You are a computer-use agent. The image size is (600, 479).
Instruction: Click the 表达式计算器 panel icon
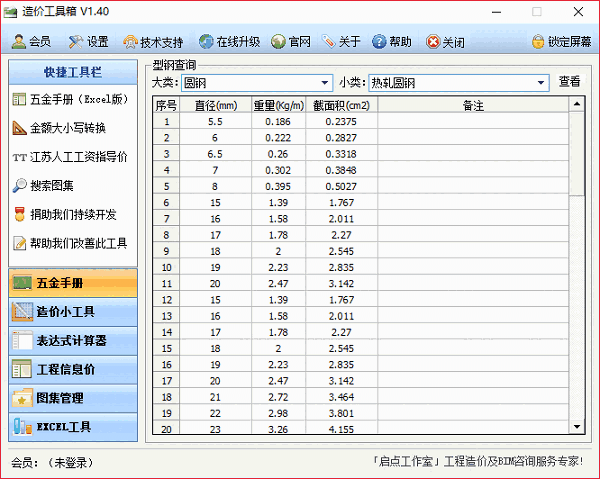(22, 341)
